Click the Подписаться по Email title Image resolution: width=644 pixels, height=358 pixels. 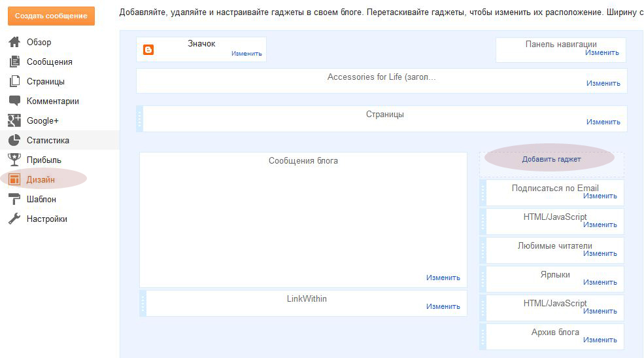coord(555,188)
